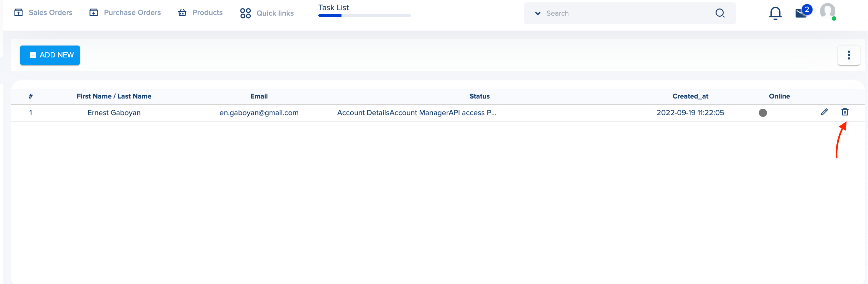Image resolution: width=868 pixels, height=284 pixels.
Task: Sort by the Created_at column header
Action: point(690,96)
